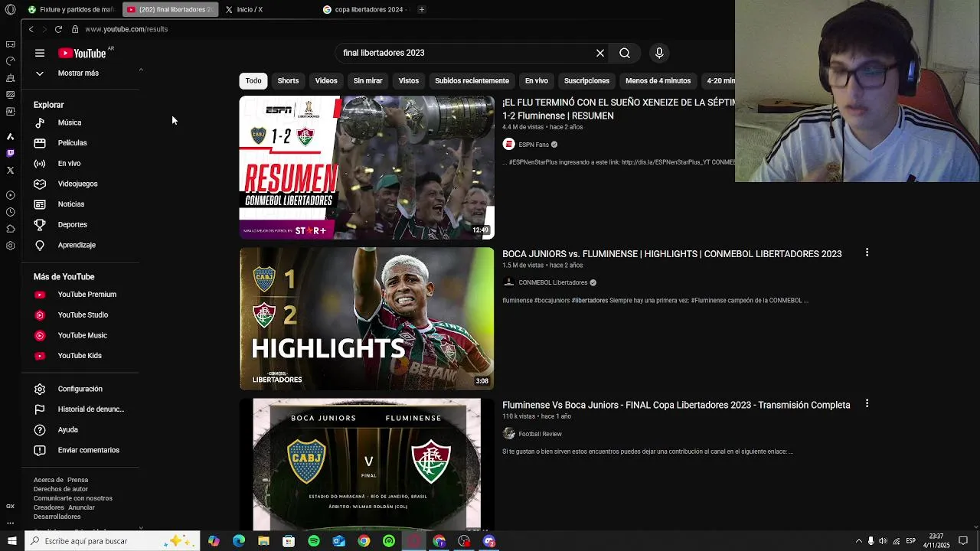
Task: Select the Shorts filter chip
Action: [x=288, y=80]
